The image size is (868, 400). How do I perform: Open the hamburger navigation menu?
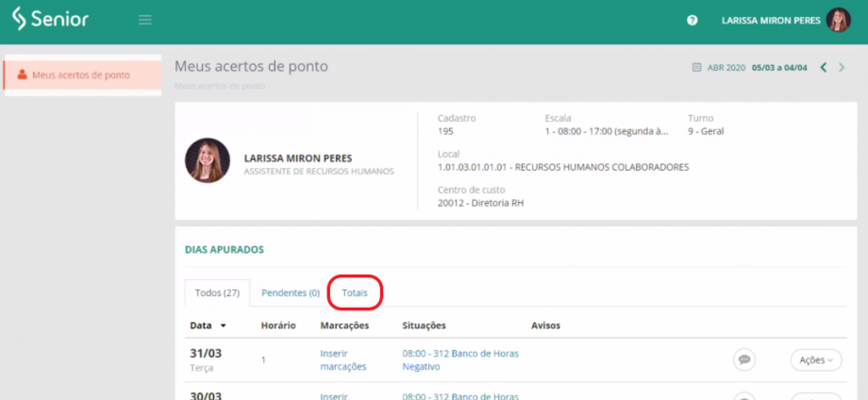click(x=144, y=20)
